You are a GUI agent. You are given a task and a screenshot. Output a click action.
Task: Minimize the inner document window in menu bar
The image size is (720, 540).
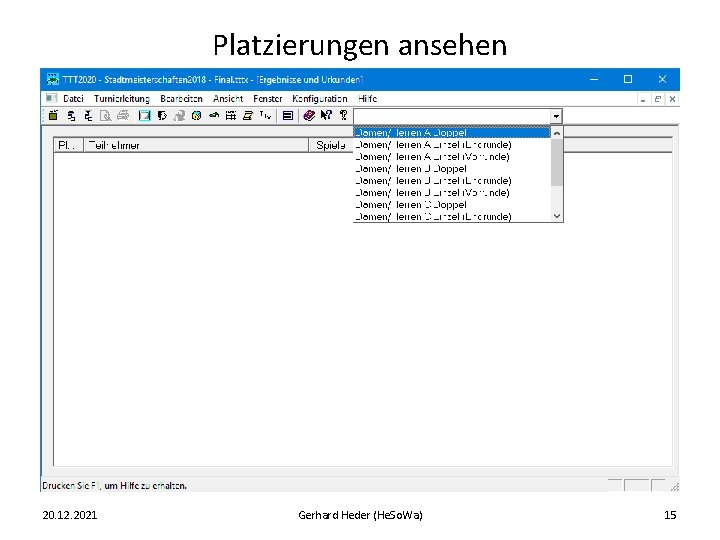coord(643,99)
